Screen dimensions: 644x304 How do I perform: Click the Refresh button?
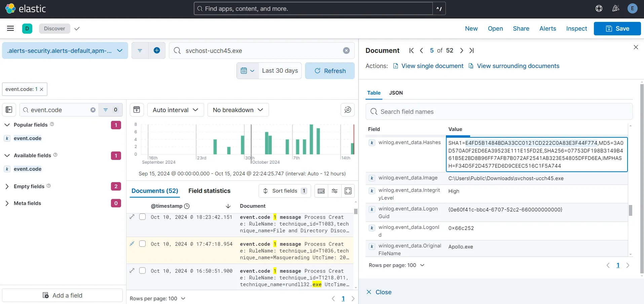(330, 71)
